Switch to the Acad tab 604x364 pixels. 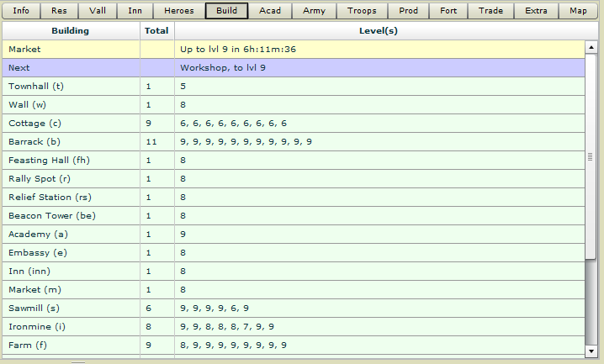tap(271, 11)
